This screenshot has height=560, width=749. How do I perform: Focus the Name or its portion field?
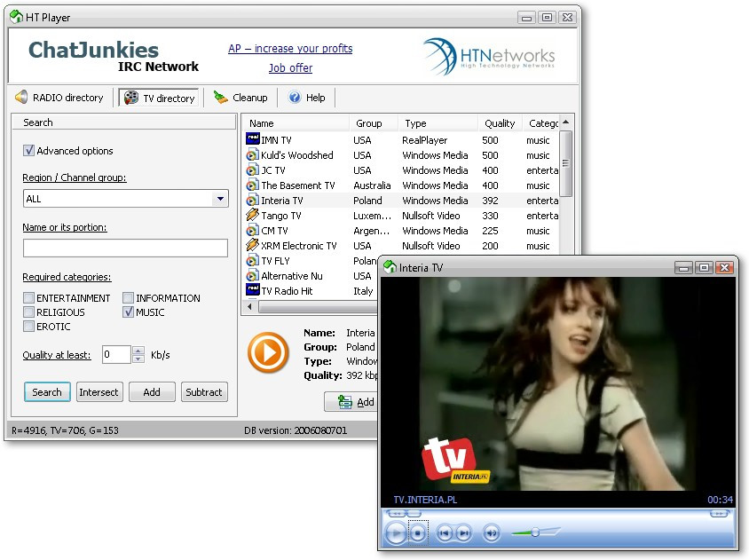tap(126, 248)
